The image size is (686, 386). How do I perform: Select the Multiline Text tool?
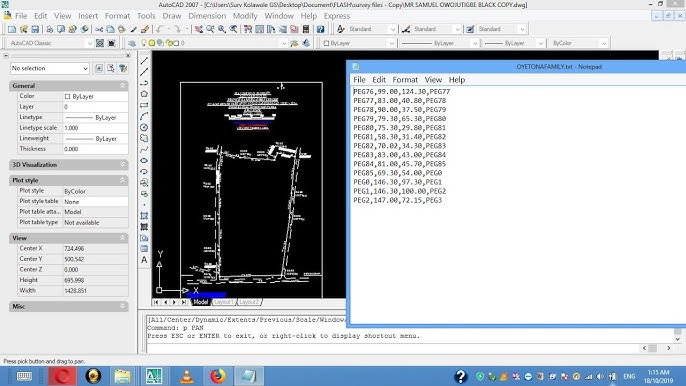click(144, 260)
